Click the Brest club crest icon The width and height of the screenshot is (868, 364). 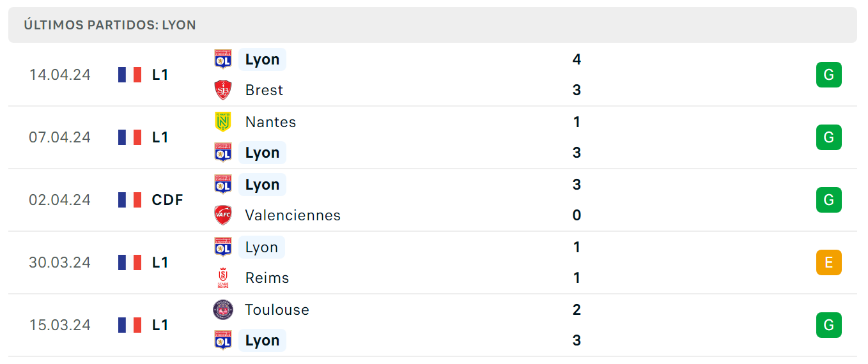(223, 90)
